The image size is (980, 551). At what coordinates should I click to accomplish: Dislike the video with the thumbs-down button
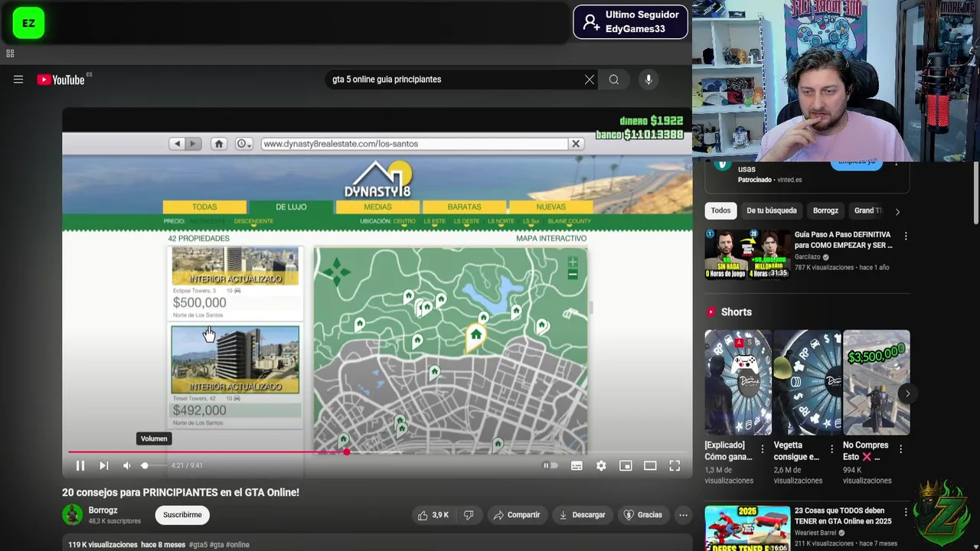pyautogui.click(x=469, y=515)
